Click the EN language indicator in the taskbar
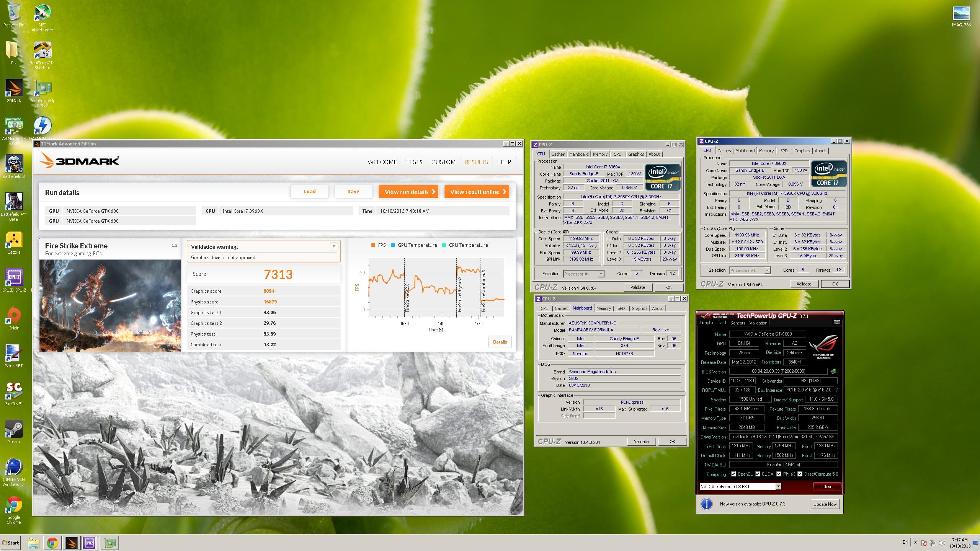The image size is (980, 551). (x=905, y=542)
